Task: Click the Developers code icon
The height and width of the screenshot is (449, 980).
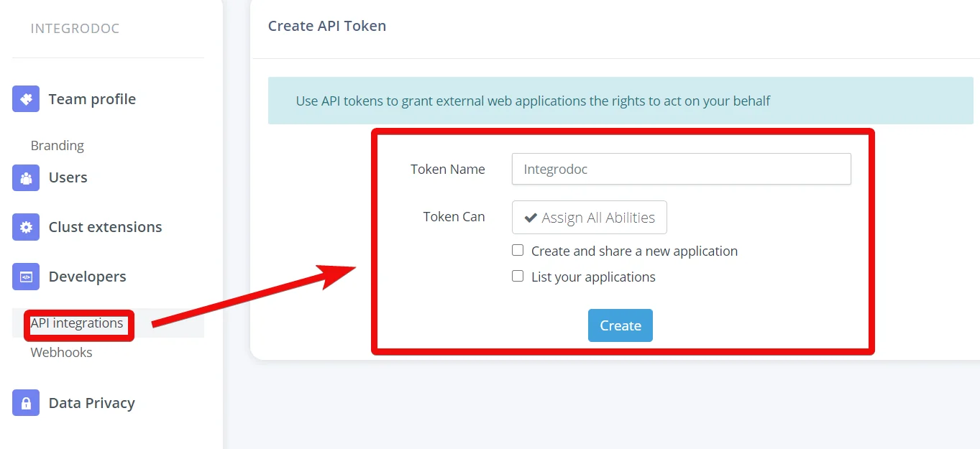Action: (x=26, y=277)
